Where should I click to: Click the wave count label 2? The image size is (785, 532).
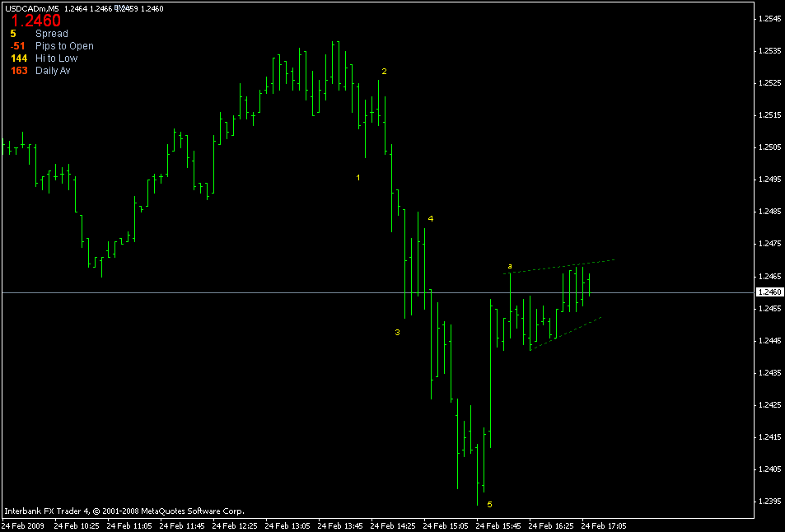[383, 72]
